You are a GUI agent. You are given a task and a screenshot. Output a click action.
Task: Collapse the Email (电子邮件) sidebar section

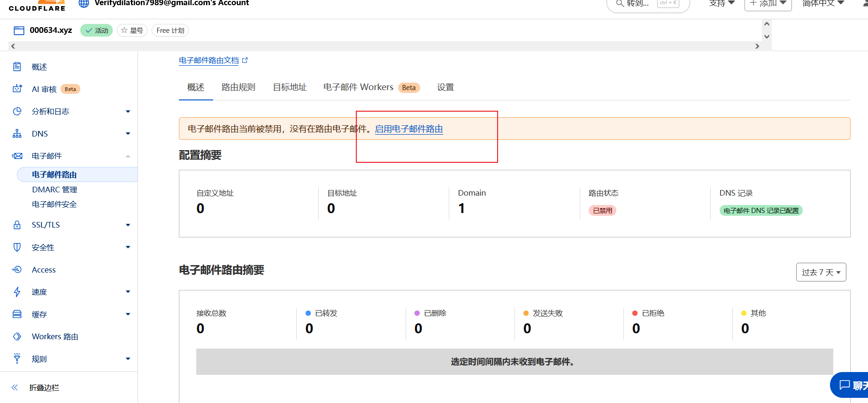[128, 156]
